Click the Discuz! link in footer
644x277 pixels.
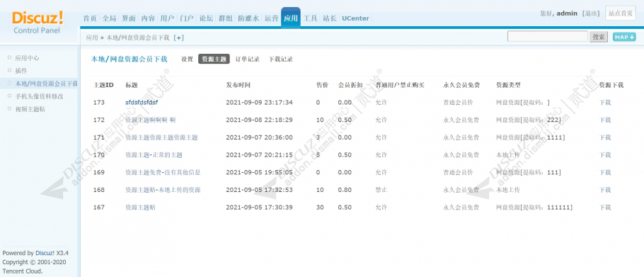[x=45, y=253]
